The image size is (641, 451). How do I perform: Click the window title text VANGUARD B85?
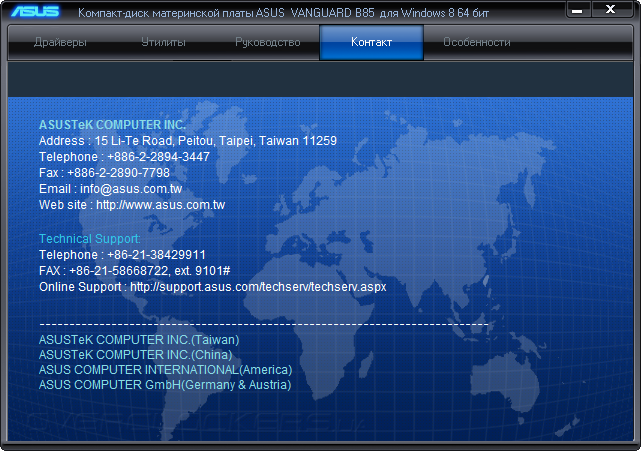(x=332, y=13)
